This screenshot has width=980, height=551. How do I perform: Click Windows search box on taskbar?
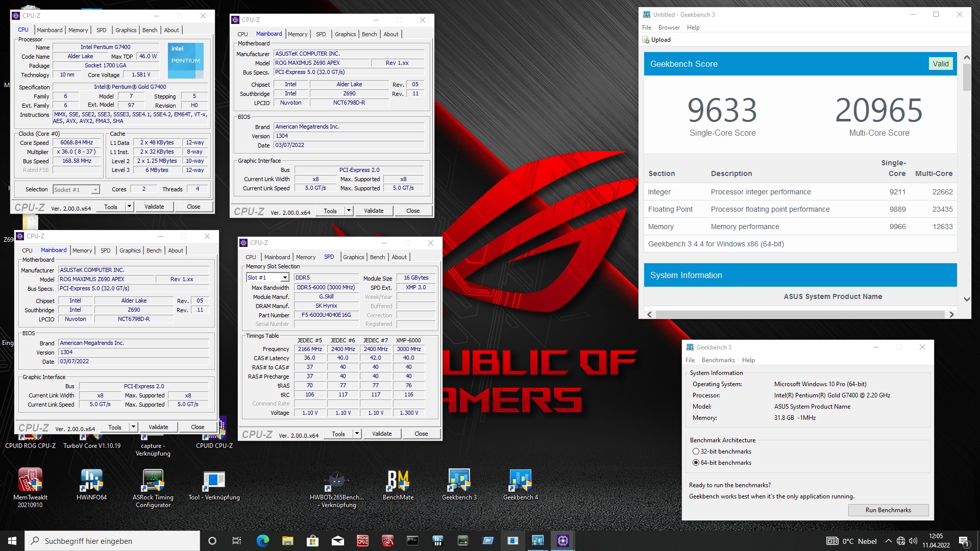click(x=112, y=541)
